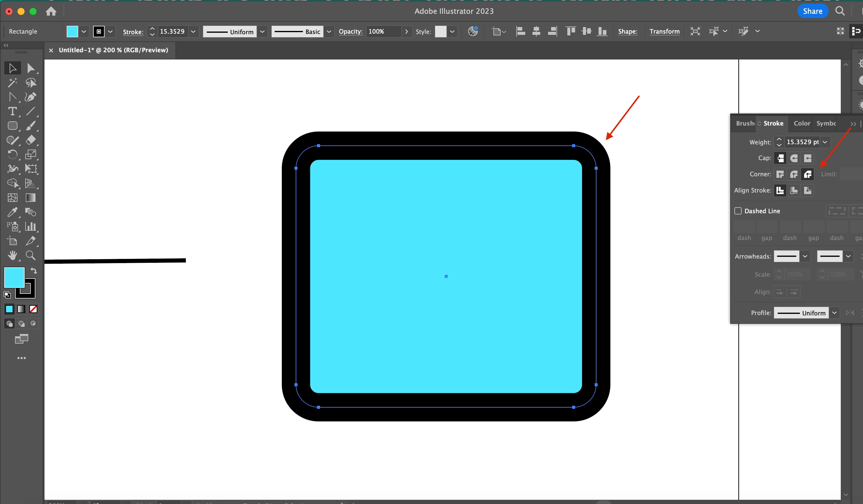Select the Pen tool
This screenshot has width=863, height=504.
click(30, 97)
